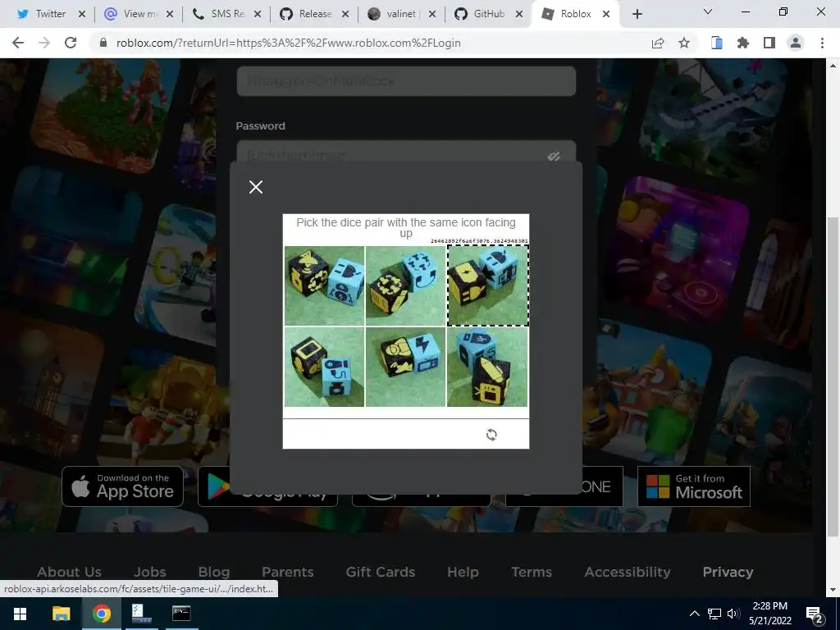Toggle the browser side panel
840x630 pixels.
tap(769, 43)
